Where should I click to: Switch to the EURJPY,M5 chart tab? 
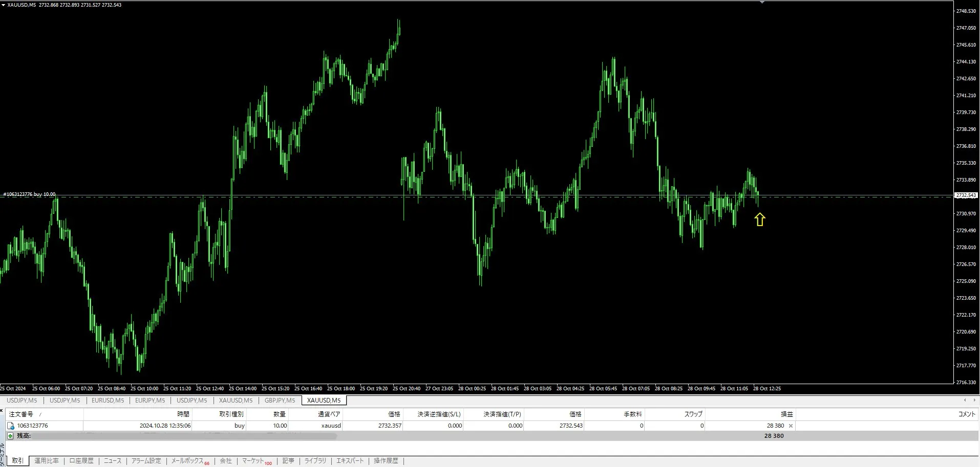[x=150, y=401]
